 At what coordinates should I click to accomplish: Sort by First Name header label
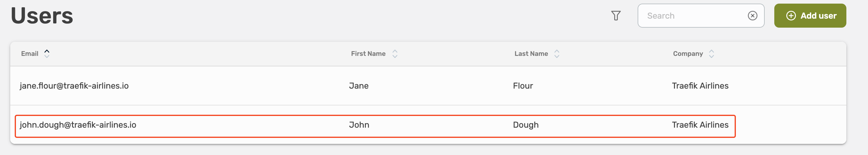pyautogui.click(x=368, y=54)
